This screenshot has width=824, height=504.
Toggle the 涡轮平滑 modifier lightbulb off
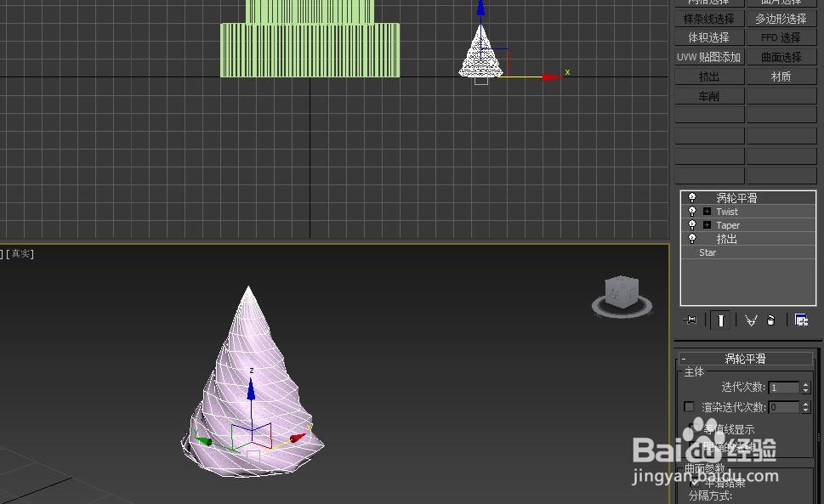tap(692, 197)
